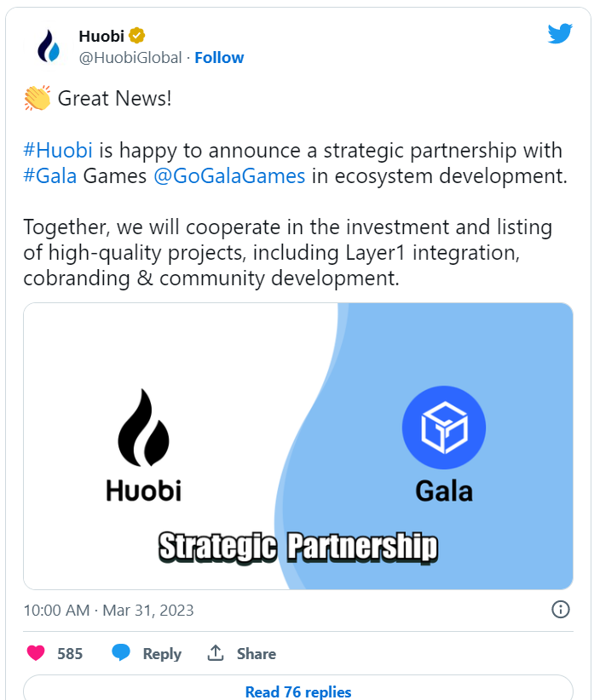Image resolution: width=594 pixels, height=700 pixels.
Task: Click the 585 likes count
Action: click(70, 654)
